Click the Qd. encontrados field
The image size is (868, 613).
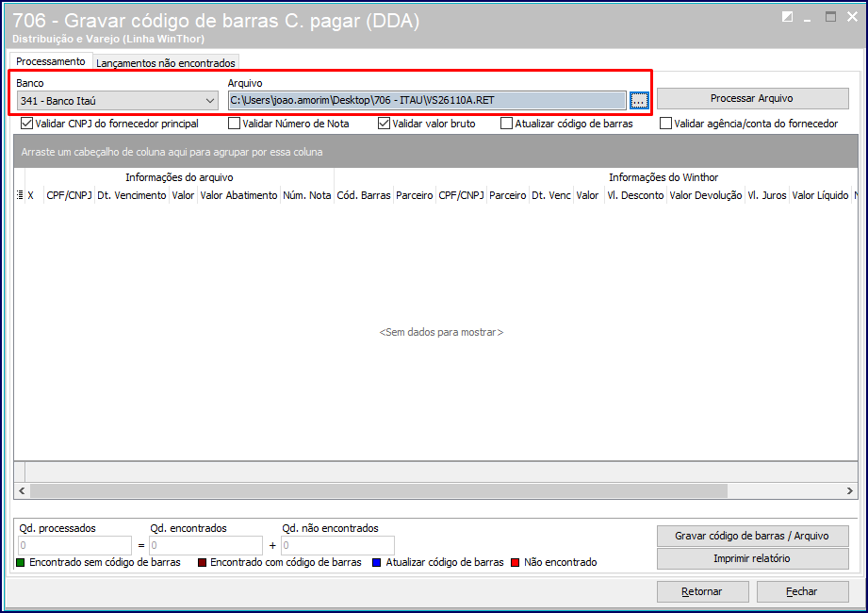point(206,545)
